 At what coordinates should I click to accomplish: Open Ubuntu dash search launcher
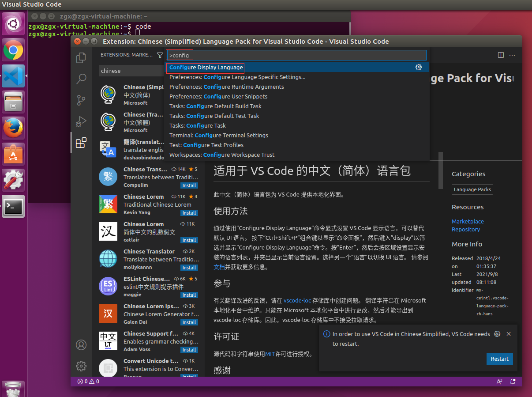coord(13,24)
